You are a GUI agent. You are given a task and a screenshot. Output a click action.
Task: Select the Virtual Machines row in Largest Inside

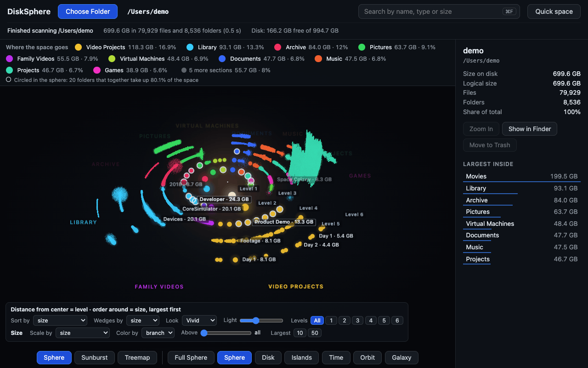pyautogui.click(x=522, y=224)
